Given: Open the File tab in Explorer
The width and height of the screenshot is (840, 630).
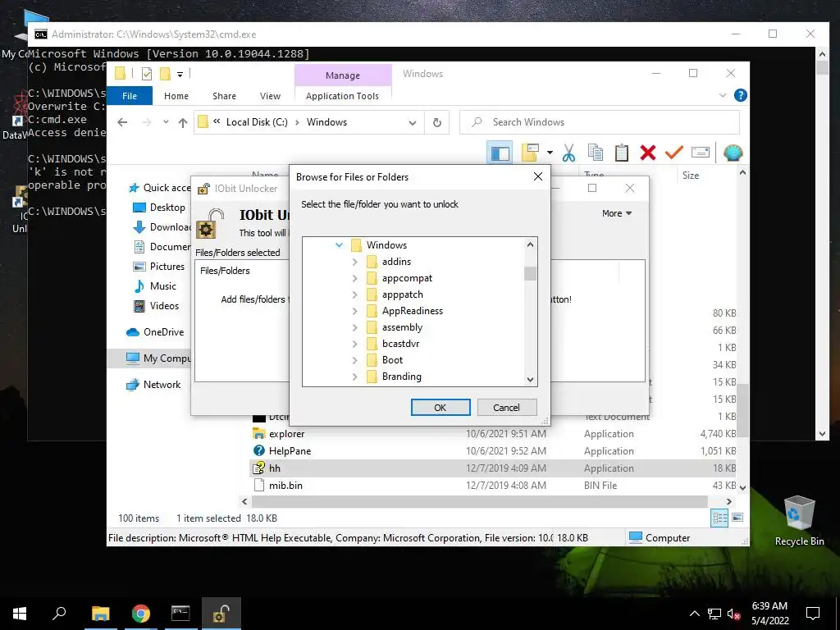Looking at the screenshot, I should [130, 96].
